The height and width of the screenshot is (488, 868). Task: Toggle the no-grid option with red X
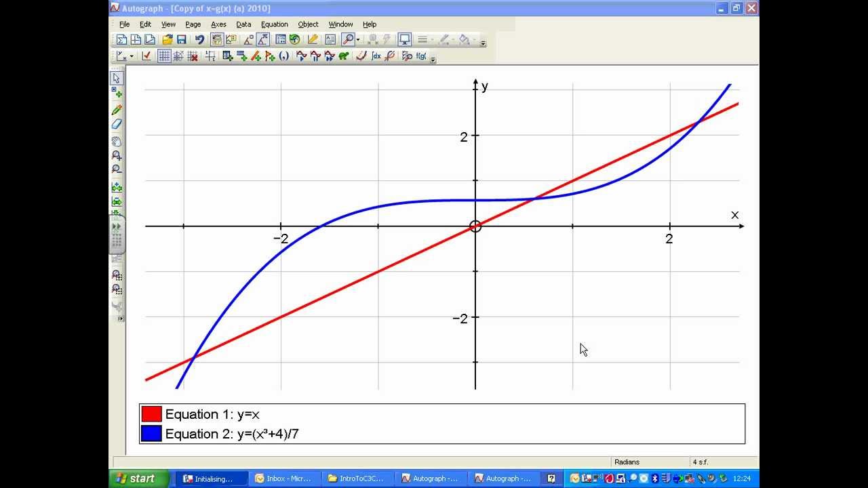tap(193, 56)
